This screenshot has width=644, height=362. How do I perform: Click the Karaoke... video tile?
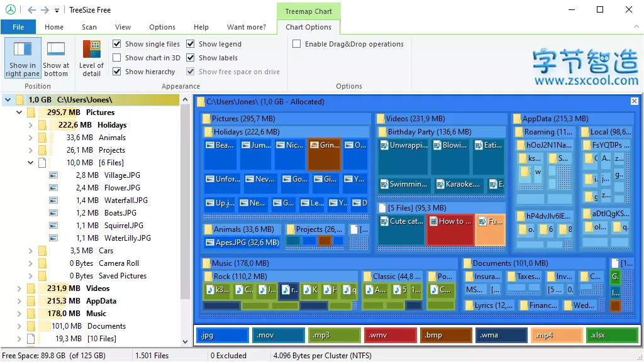[458, 184]
